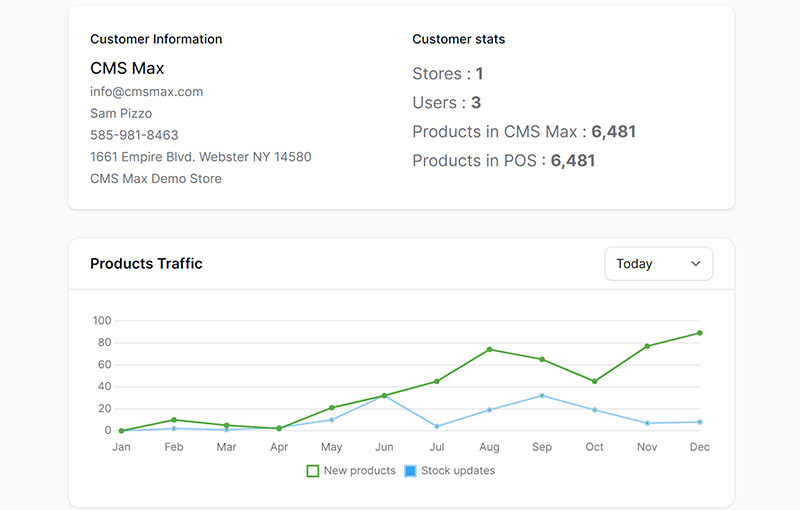The height and width of the screenshot is (510, 800).
Task: Click the info@cmsmax.com email address
Action: [x=146, y=92]
